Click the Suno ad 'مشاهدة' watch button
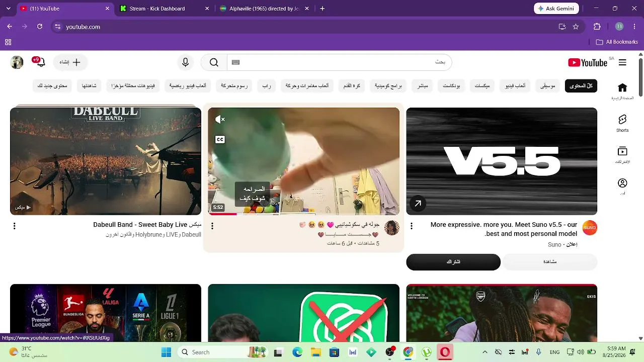The width and height of the screenshot is (644, 362). pos(549,262)
